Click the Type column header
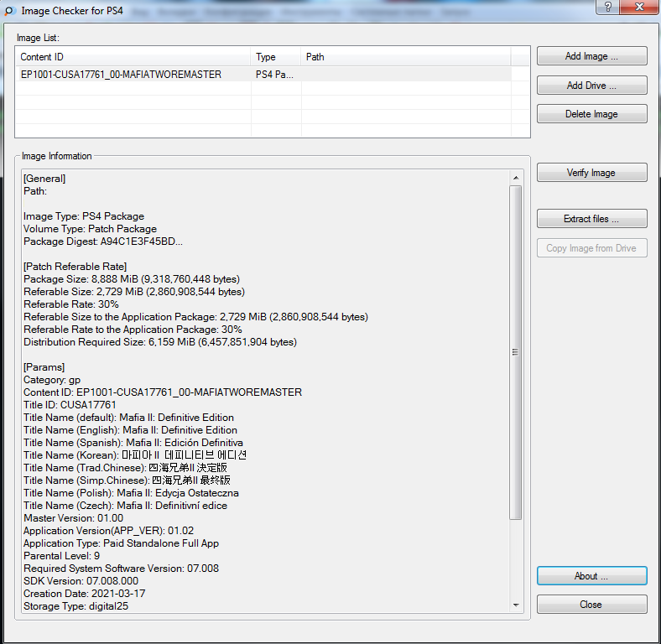Viewport: 661px width, 644px height. click(275, 57)
